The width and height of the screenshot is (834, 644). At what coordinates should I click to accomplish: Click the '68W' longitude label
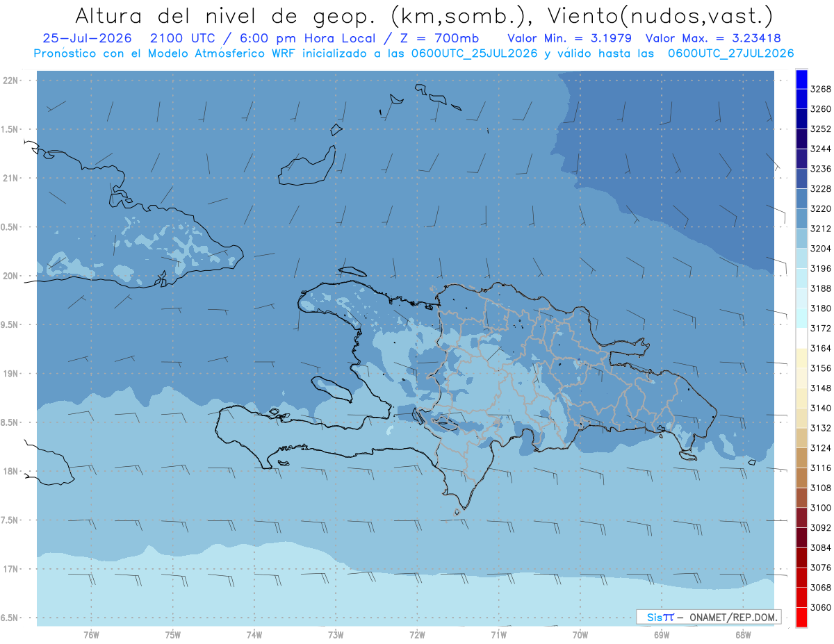coord(743,634)
